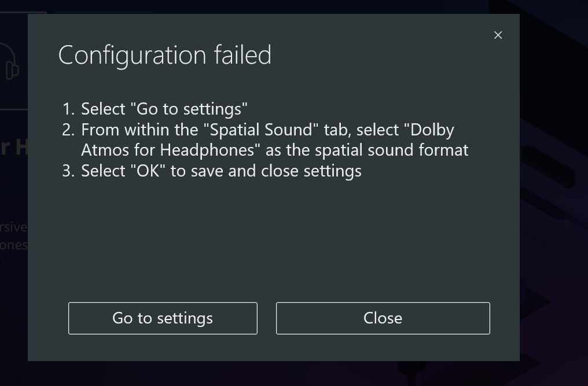Click the cut-off "ones" background text
The width and height of the screenshot is (588, 386).
[13, 245]
